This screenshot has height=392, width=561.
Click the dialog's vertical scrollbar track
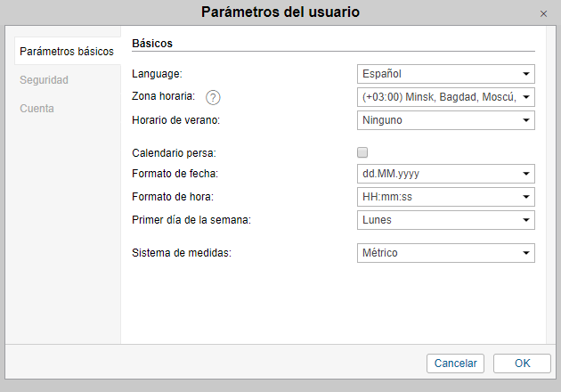coord(551,185)
